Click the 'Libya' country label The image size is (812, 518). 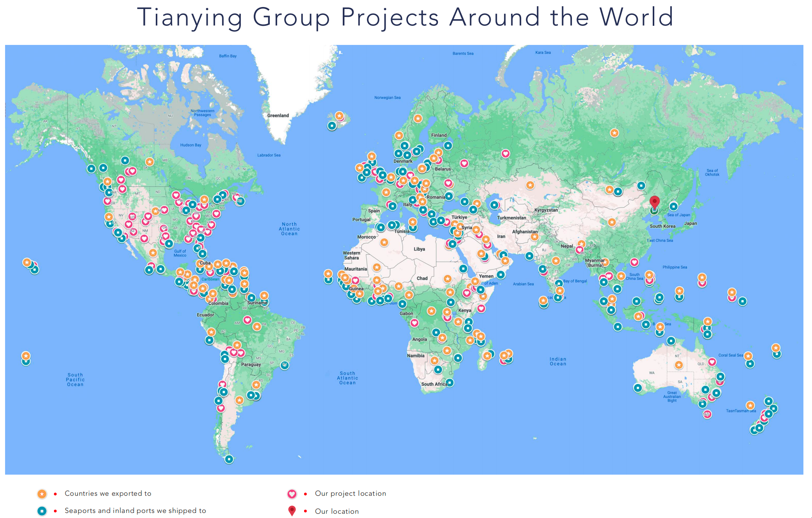click(419, 249)
